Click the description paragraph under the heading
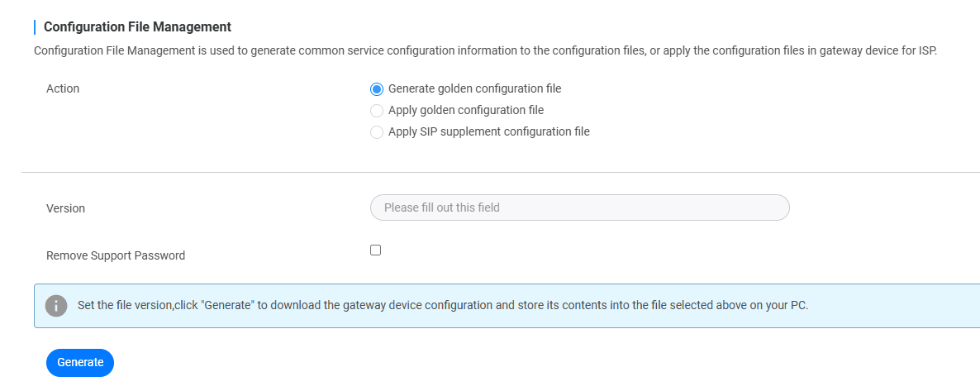Screen dimensions: 980x391 pyautogui.click(x=486, y=50)
